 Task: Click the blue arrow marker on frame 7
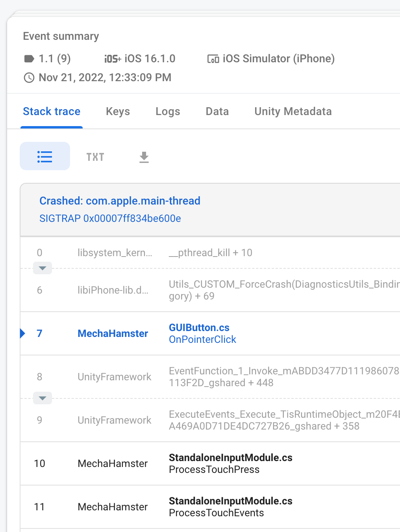point(22,333)
